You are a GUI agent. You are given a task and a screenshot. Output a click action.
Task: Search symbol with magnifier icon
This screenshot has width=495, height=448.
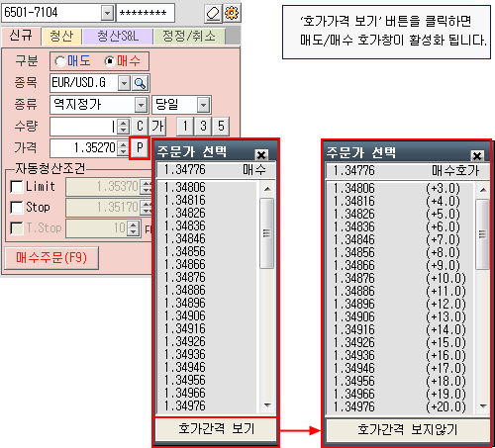click(141, 83)
